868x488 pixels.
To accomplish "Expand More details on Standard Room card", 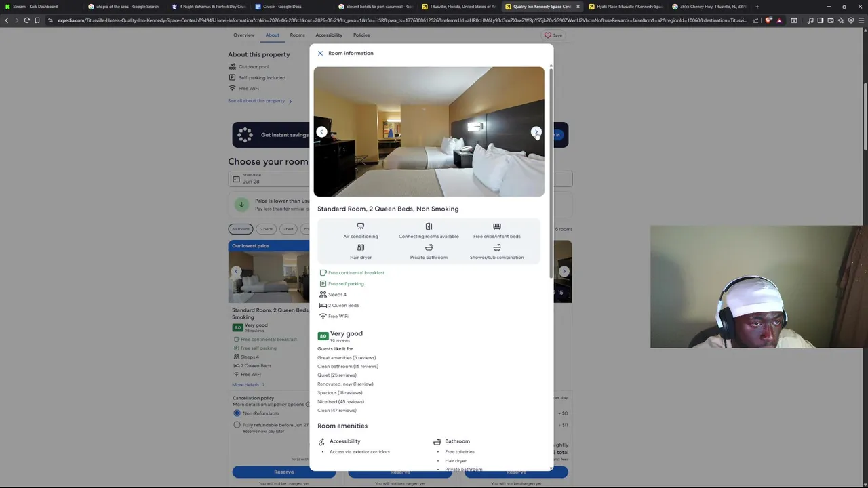I will tap(248, 385).
